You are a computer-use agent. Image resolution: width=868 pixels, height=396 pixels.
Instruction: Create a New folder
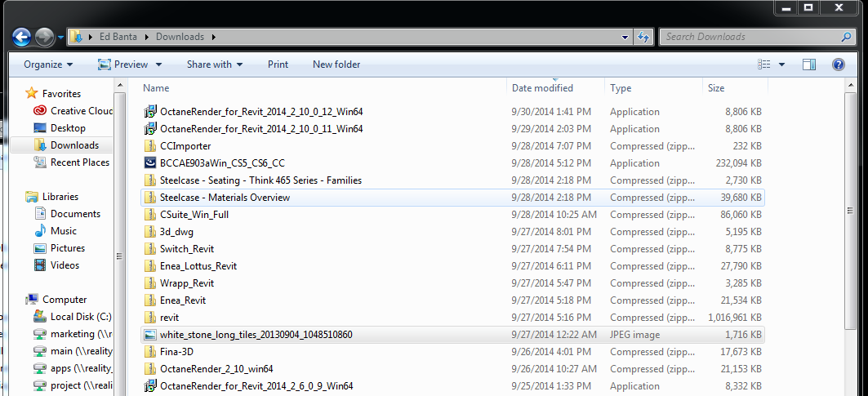(336, 65)
